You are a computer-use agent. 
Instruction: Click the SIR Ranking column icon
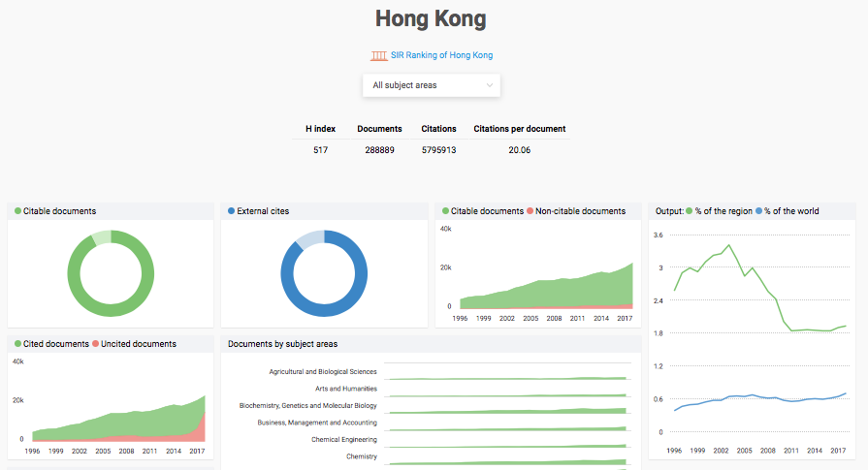[378, 55]
